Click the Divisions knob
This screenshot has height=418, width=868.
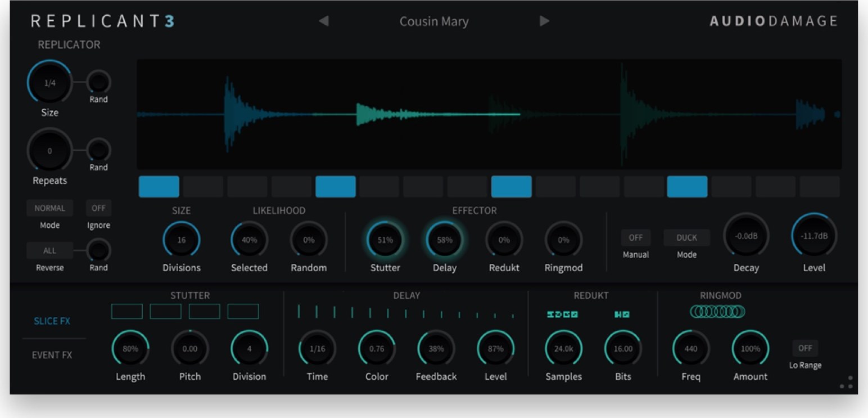[182, 240]
